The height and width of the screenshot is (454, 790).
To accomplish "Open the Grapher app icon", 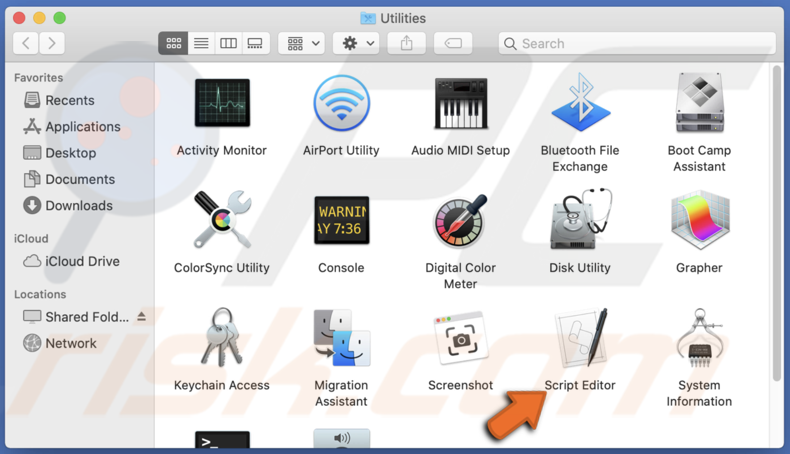I will 700,220.
